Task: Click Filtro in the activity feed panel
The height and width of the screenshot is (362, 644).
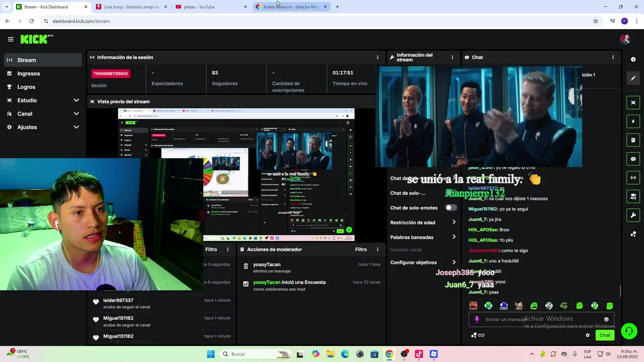Action: point(211,249)
